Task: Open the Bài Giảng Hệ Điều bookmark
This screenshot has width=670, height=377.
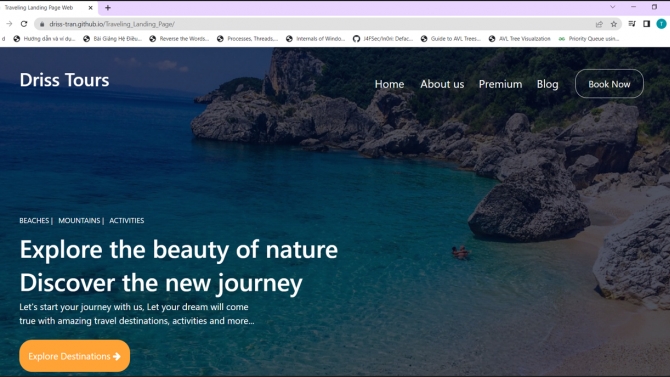Action: [113, 38]
